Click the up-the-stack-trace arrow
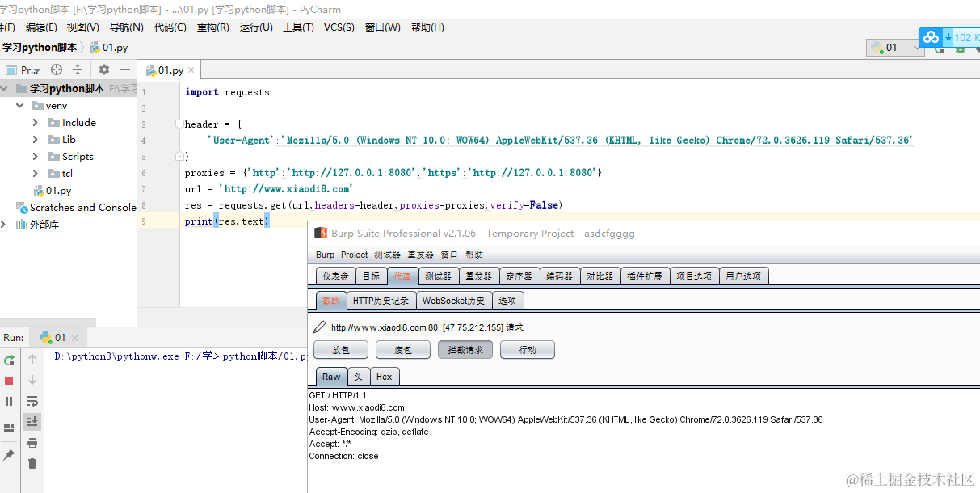This screenshot has height=493, width=980. [x=32, y=360]
